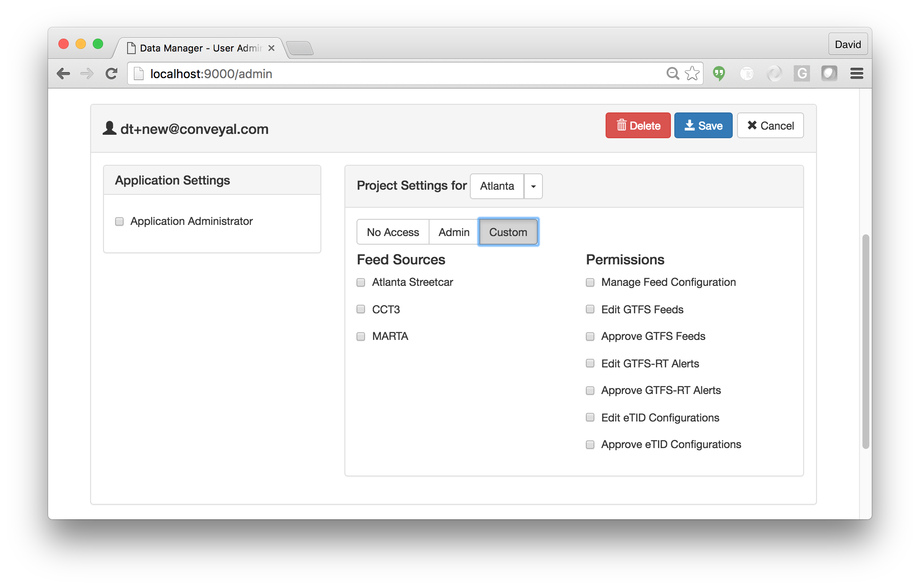The width and height of the screenshot is (920, 588).
Task: Select the Admin access option
Action: (x=454, y=232)
